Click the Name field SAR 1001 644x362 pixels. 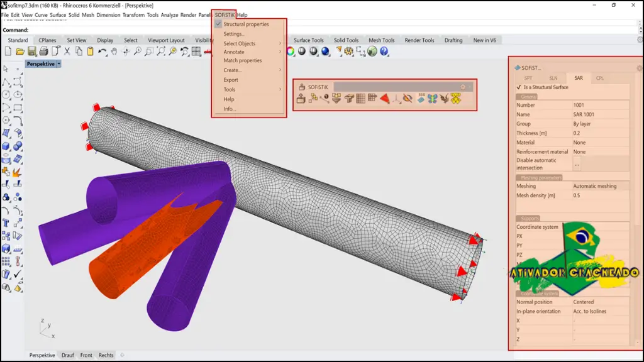pos(601,114)
